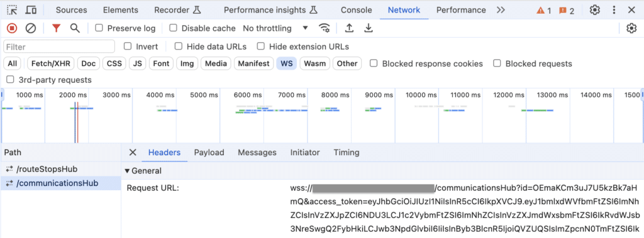Filter by Font requests
Image resolution: width=644 pixels, height=238 pixels.
pyautogui.click(x=161, y=63)
